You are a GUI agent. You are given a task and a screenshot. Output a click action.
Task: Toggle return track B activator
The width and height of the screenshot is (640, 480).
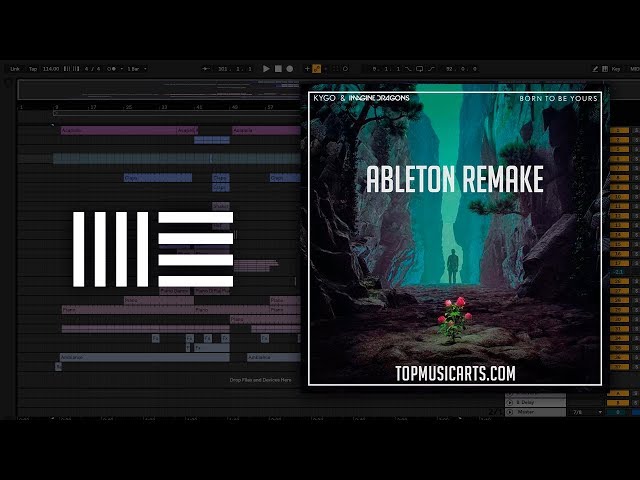point(618,403)
